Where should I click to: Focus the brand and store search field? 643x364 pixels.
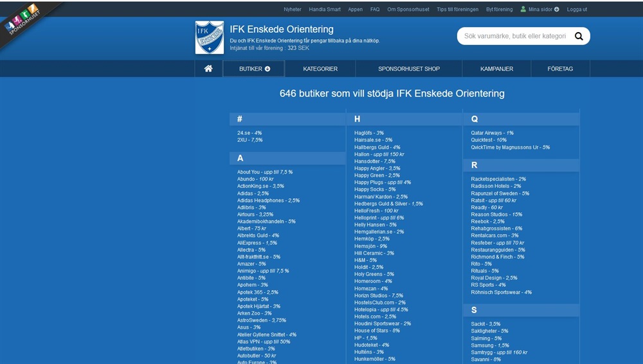(515, 36)
